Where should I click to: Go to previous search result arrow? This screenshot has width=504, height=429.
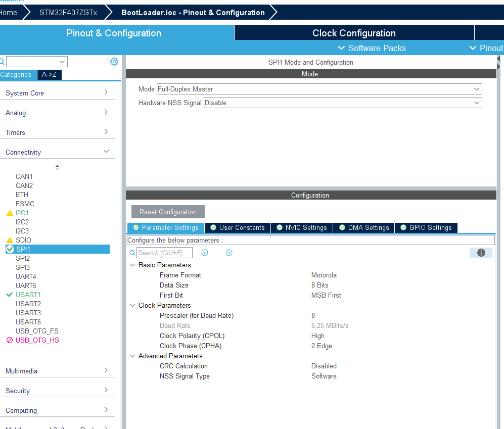point(205,253)
